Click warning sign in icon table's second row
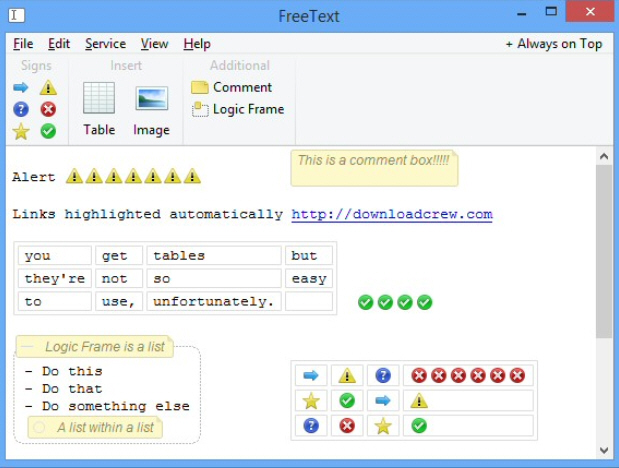Image resolution: width=619 pixels, height=468 pixels. 419,400
